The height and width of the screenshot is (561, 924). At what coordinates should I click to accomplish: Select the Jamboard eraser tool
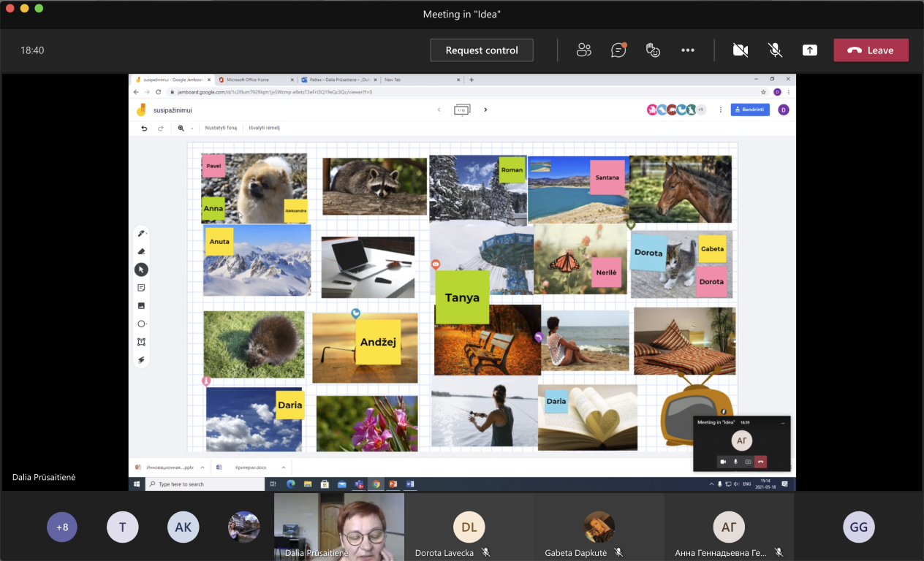141,251
